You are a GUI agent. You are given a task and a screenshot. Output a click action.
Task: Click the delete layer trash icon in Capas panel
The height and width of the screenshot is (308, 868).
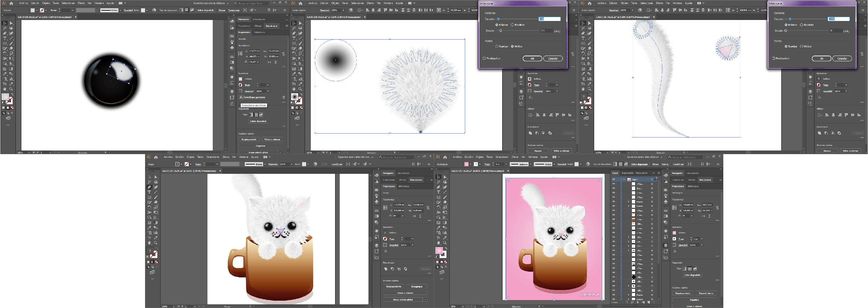point(654,302)
